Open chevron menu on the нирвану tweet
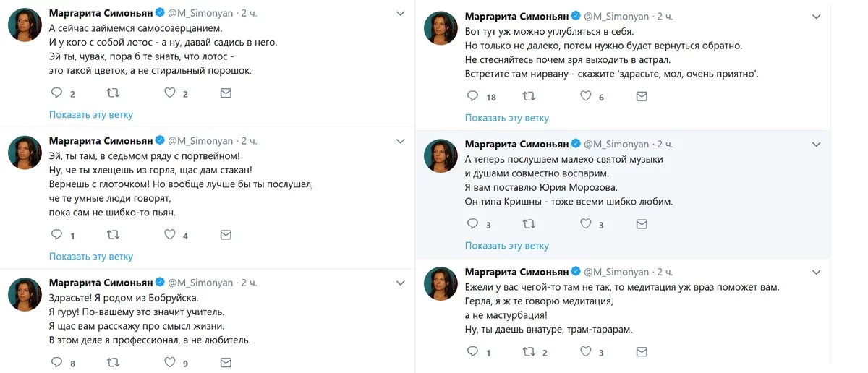Screen dimensions: 868x373 pos(817,17)
